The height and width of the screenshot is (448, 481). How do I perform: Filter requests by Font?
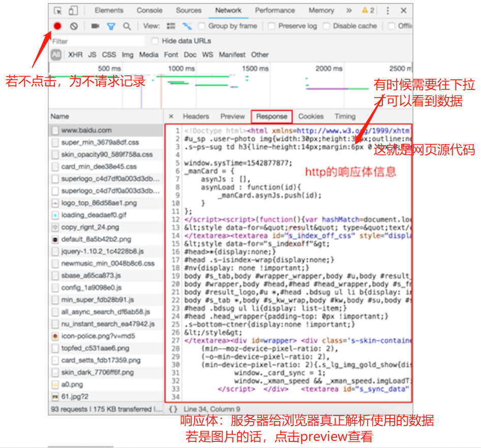171,55
